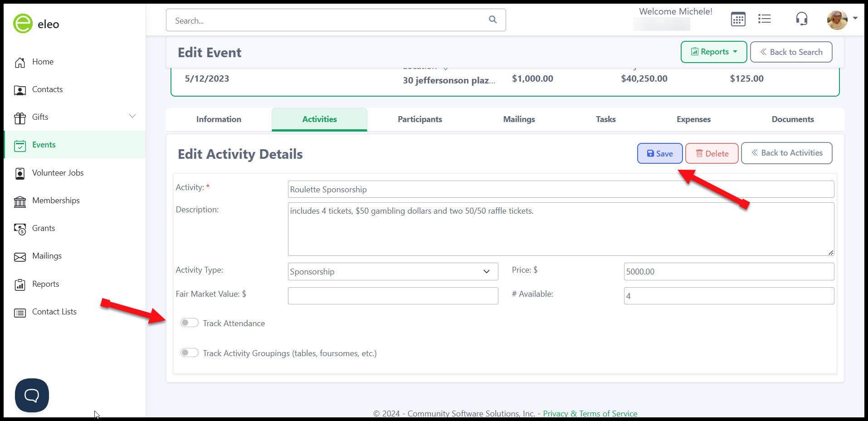868x421 pixels.
Task: Switch to the Expenses tab
Action: pos(693,119)
